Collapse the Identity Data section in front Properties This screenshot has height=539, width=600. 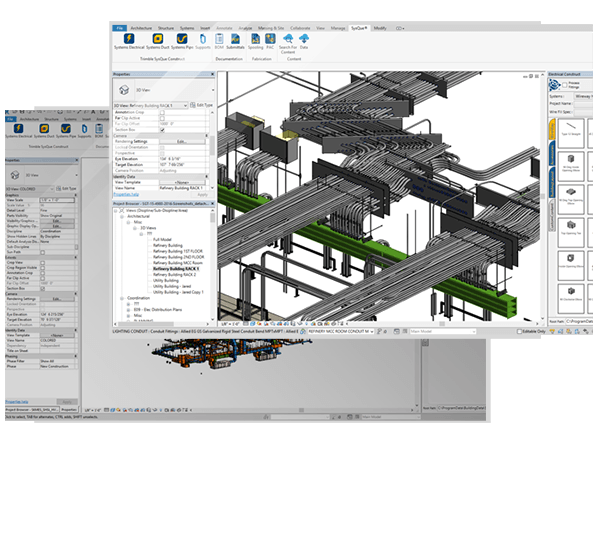207,177
